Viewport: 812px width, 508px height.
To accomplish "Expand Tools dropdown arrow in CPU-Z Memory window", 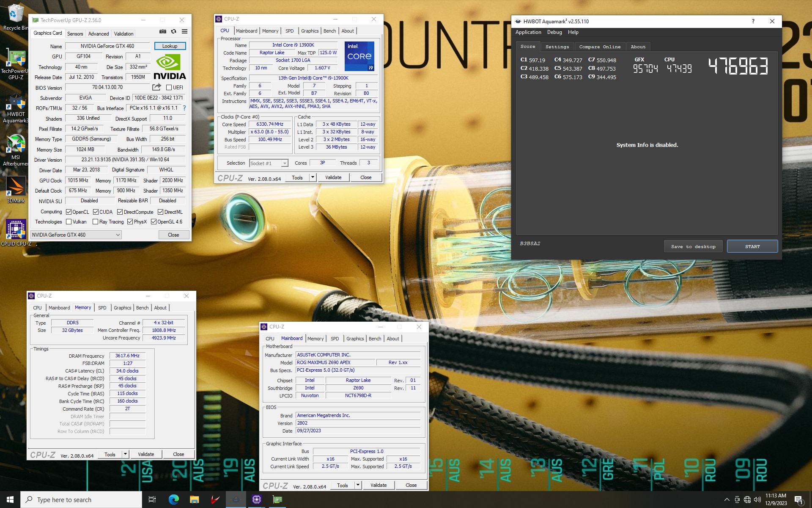I will tap(126, 454).
